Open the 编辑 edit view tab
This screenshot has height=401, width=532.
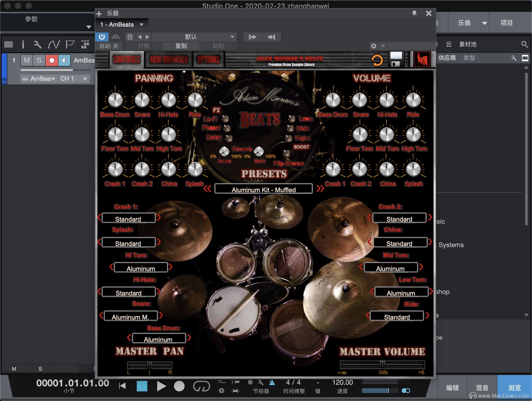coord(452,388)
